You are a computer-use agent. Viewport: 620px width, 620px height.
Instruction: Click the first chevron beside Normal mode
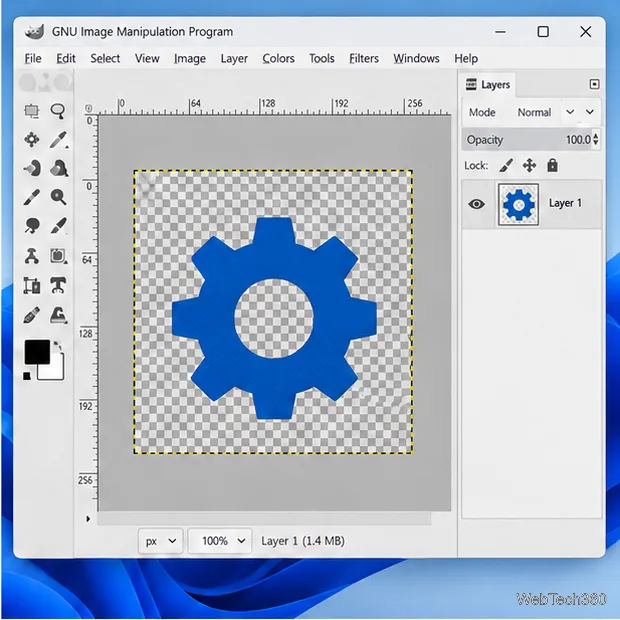tap(570, 112)
